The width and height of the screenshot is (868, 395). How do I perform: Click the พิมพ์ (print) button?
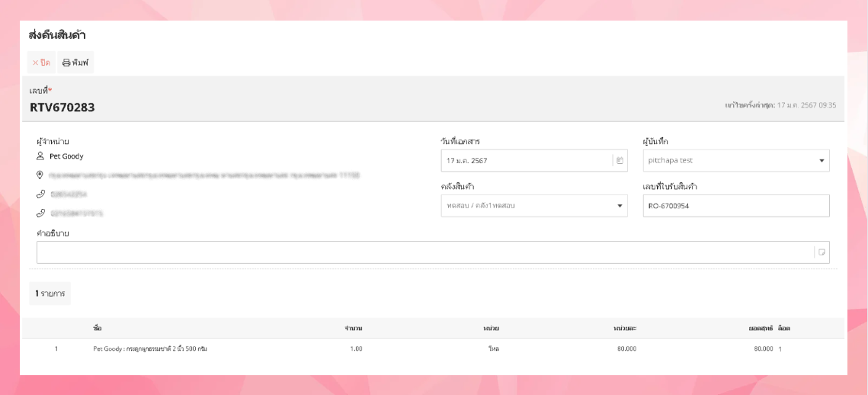click(75, 63)
